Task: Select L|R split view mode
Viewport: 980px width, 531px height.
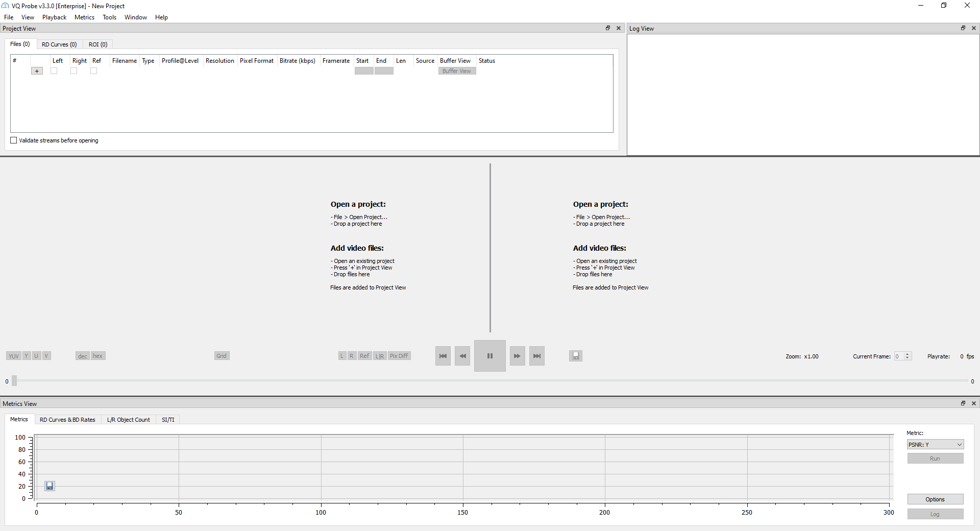Action: point(380,356)
